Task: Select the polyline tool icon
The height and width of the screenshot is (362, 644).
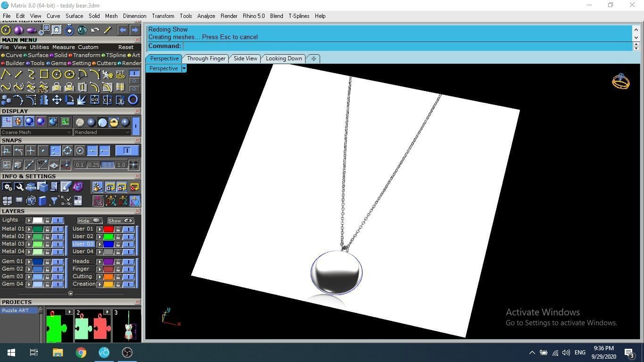Action: [6, 74]
